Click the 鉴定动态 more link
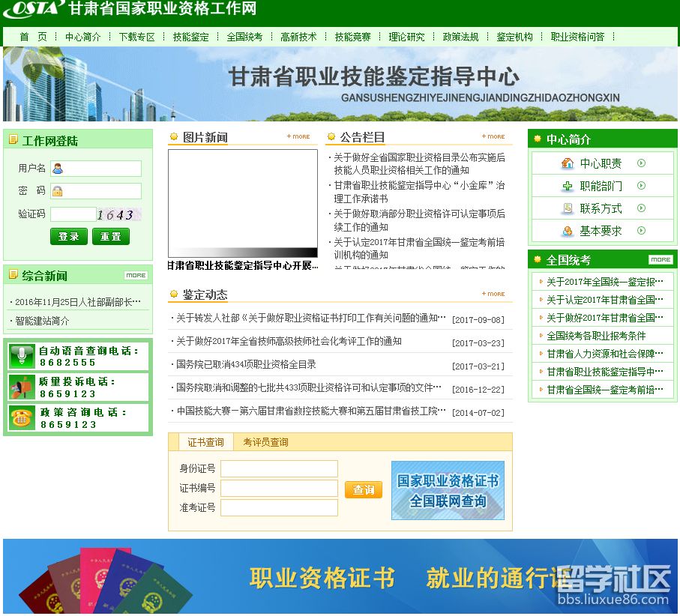The height and width of the screenshot is (616, 680). (x=493, y=294)
